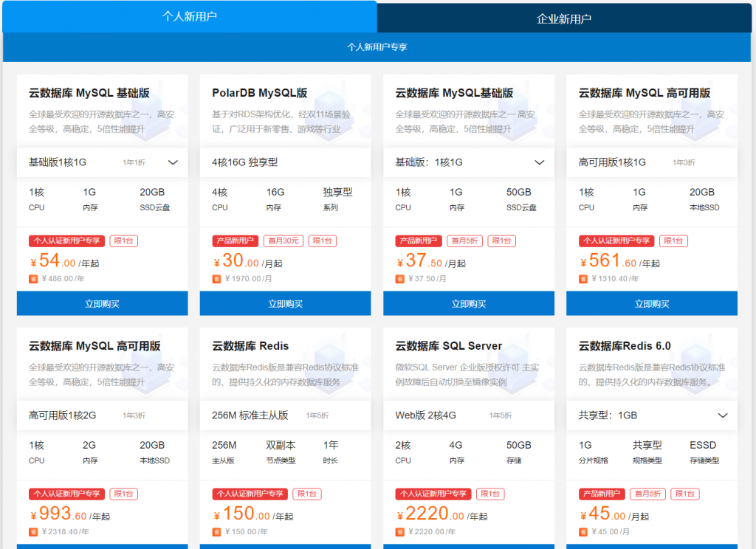
Task: Click the 基础版1核1G dropdown chevron arrow
Action: [x=173, y=162]
